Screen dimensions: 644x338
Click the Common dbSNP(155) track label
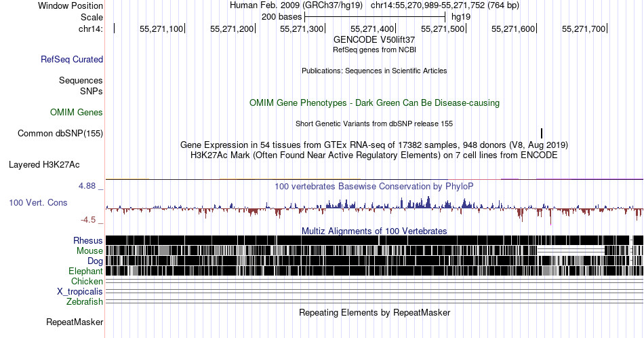coord(60,133)
